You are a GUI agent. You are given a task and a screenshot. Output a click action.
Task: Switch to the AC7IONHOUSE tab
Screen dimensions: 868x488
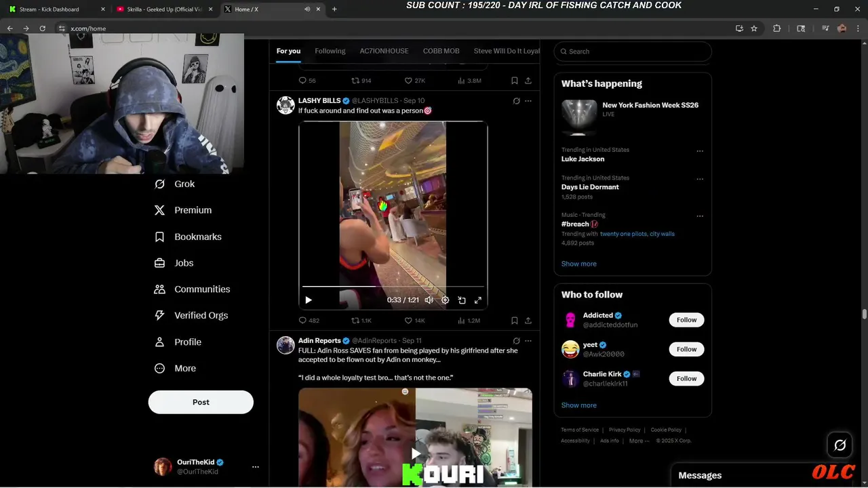click(x=384, y=51)
